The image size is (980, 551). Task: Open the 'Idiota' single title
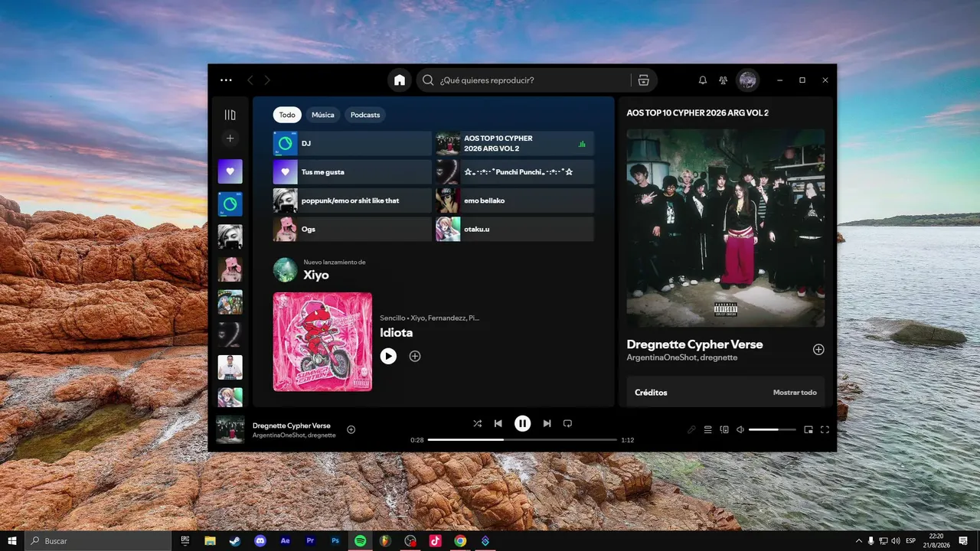click(x=397, y=333)
